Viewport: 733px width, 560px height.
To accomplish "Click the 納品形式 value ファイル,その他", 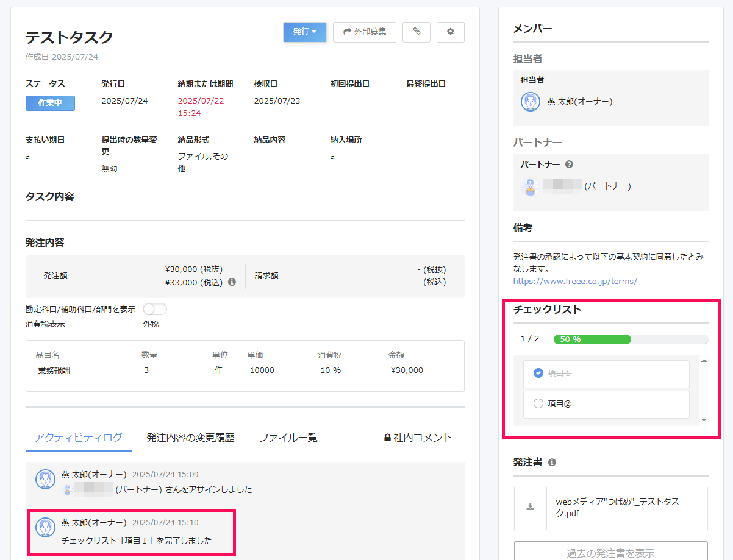I will (x=203, y=162).
